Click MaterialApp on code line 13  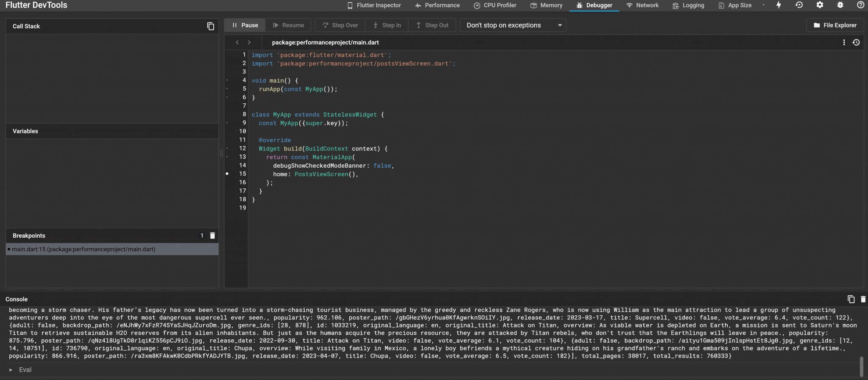332,157
